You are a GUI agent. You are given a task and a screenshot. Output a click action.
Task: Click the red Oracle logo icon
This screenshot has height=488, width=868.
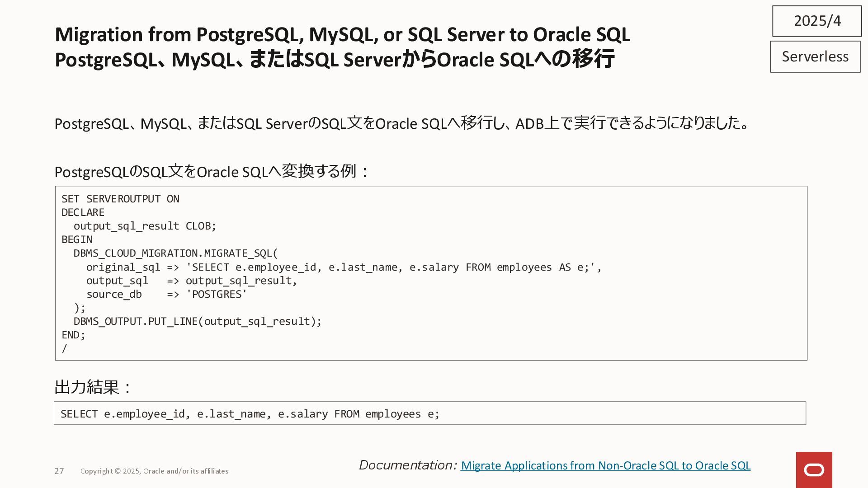(x=814, y=470)
